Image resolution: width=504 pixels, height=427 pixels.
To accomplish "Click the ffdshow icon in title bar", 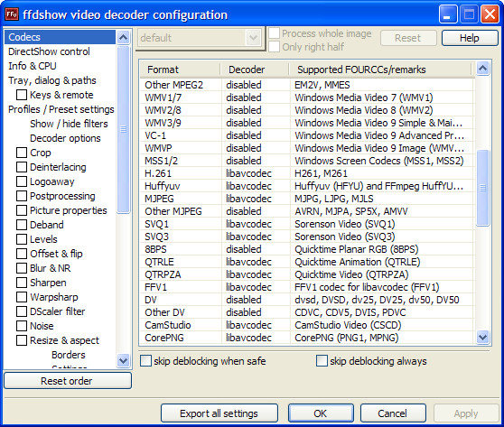I will click(12, 14).
